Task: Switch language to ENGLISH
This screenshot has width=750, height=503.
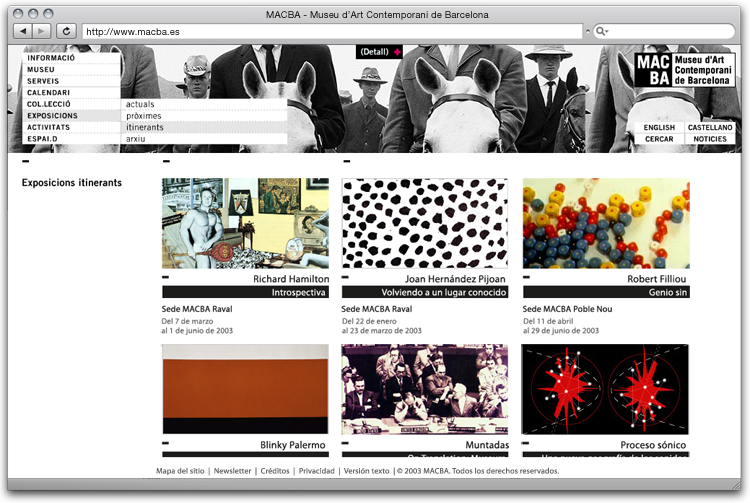Action: pyautogui.click(x=659, y=128)
